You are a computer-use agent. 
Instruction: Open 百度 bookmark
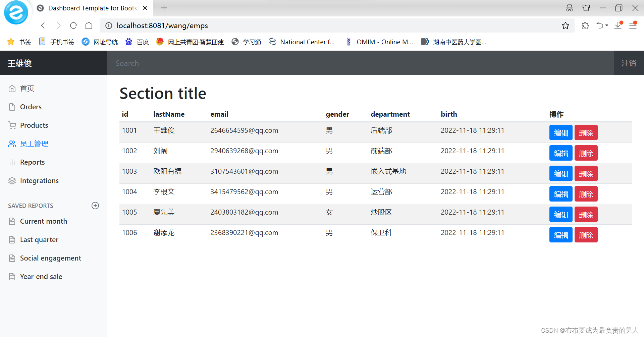[x=137, y=42]
